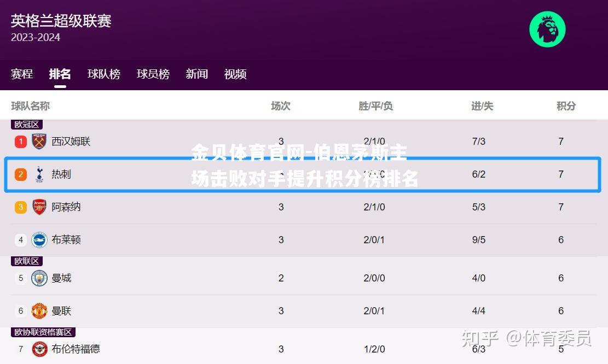The image size is (608, 364).
Task: Click 热刺's points value 7
Action: click(561, 174)
